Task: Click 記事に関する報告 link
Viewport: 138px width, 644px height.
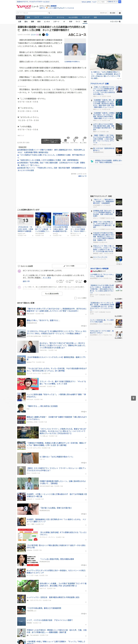Action: (24, 143)
